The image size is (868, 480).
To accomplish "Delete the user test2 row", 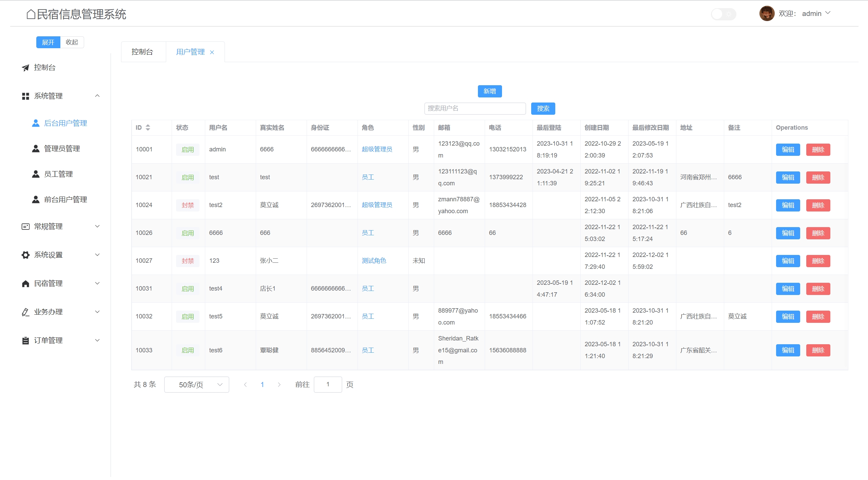I will coord(818,205).
